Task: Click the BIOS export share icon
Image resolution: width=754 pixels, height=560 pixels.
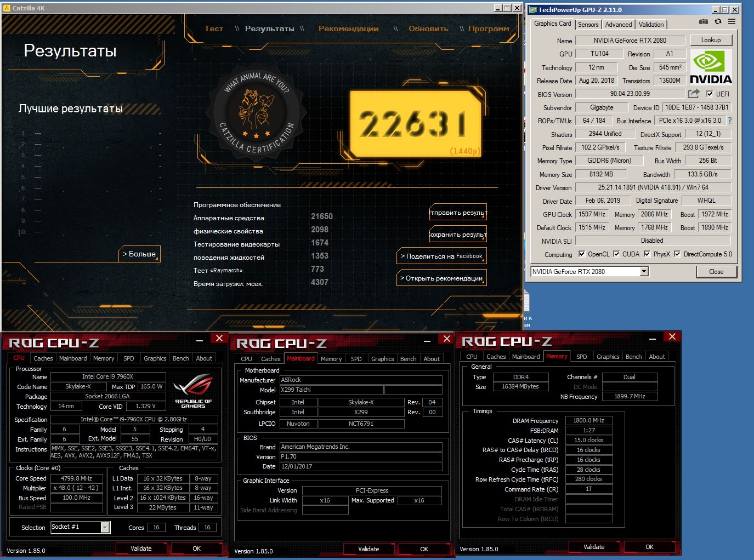Action: click(x=694, y=94)
